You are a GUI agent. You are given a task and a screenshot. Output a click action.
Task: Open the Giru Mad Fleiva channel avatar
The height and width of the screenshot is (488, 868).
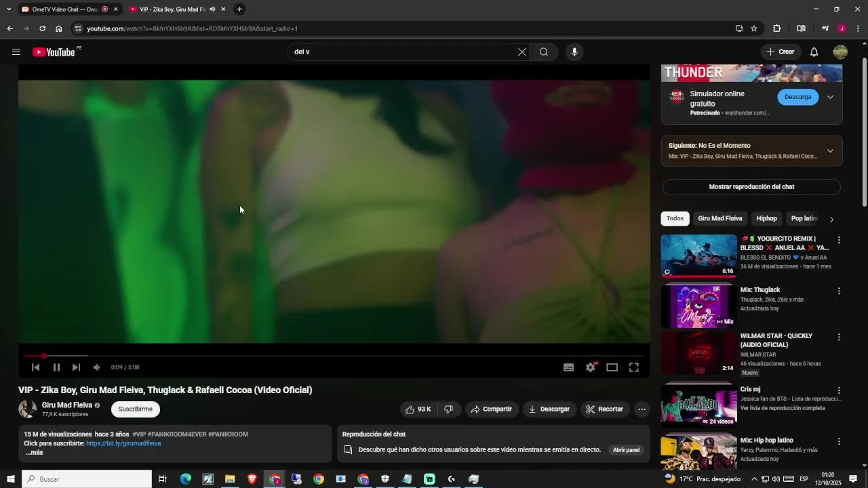tap(28, 409)
